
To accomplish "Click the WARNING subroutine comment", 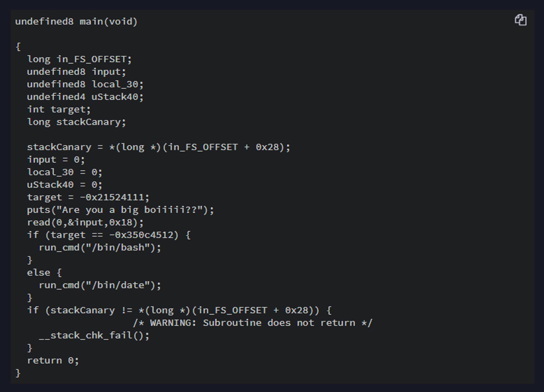I will [x=252, y=323].
